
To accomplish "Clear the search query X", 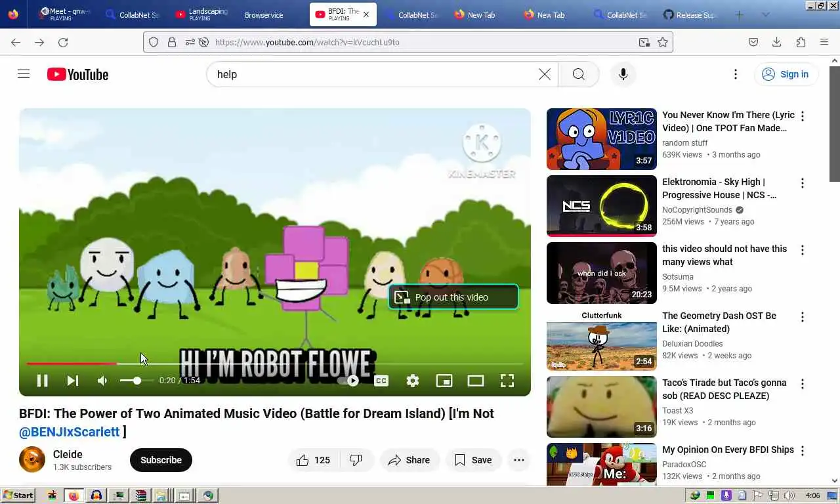I will [545, 74].
